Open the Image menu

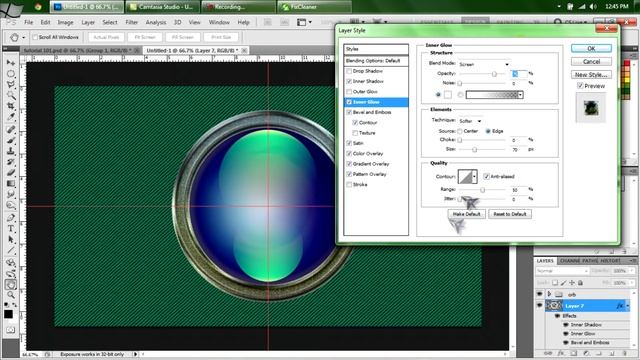[65, 22]
